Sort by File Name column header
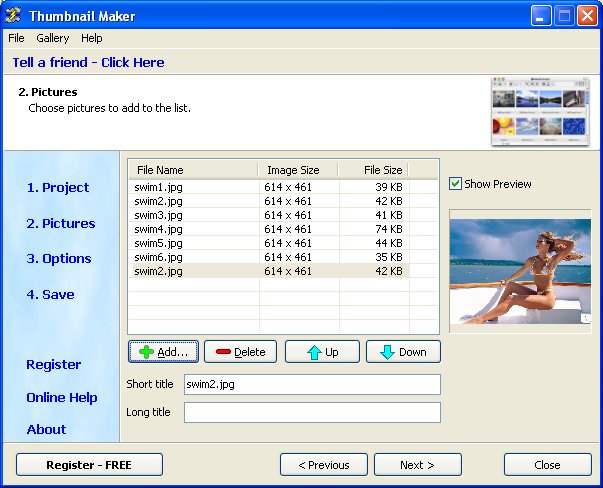This screenshot has height=488, width=603. pyautogui.click(x=193, y=170)
